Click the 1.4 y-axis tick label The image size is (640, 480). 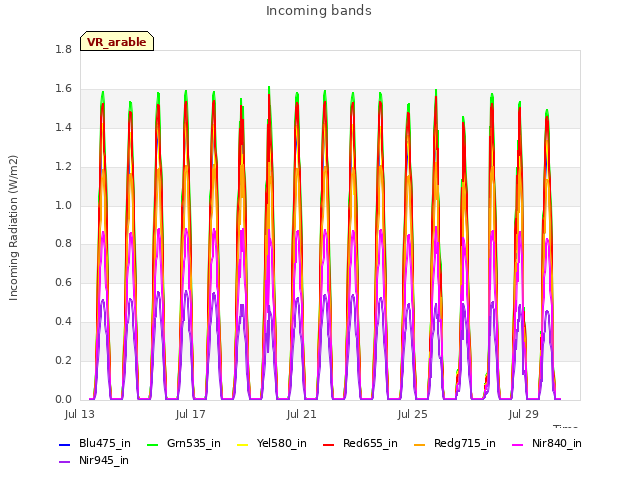[x=64, y=127]
